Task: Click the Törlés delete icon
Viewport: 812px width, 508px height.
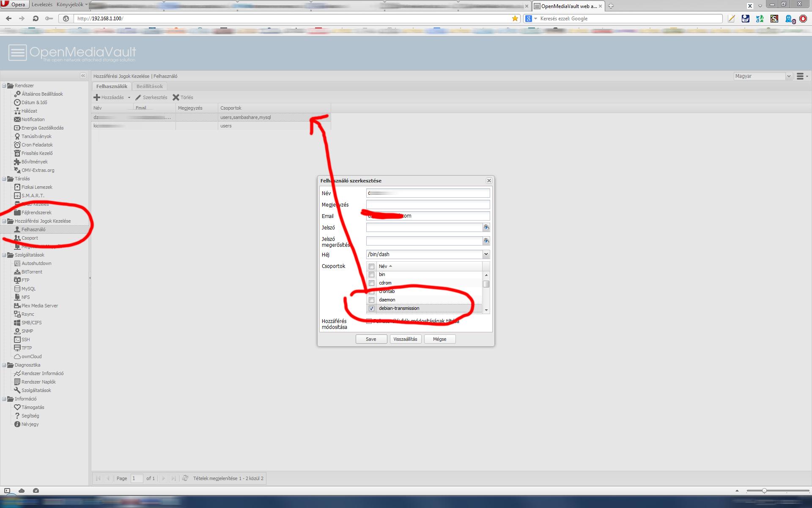Action: [176, 97]
